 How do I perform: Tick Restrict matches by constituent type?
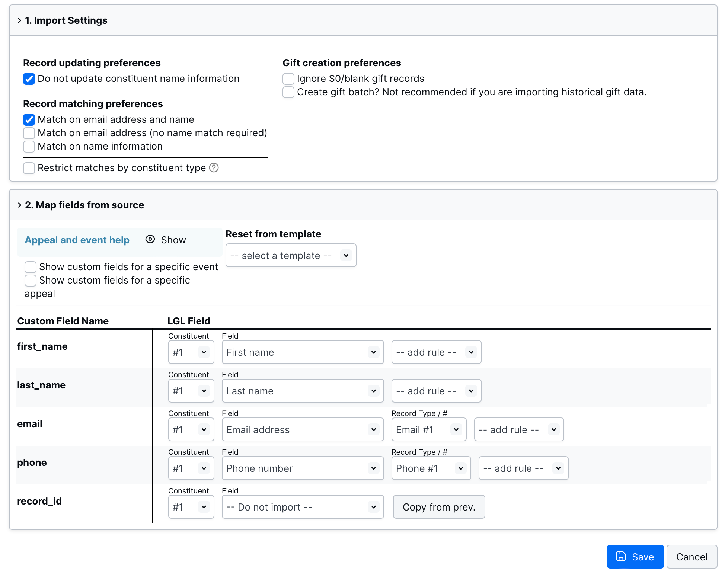[x=29, y=168]
